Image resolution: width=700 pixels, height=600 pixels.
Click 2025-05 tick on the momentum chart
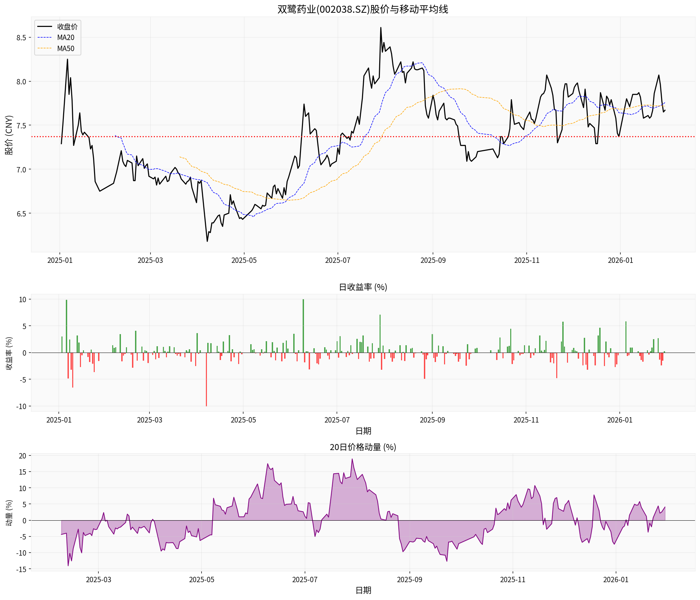point(202,579)
